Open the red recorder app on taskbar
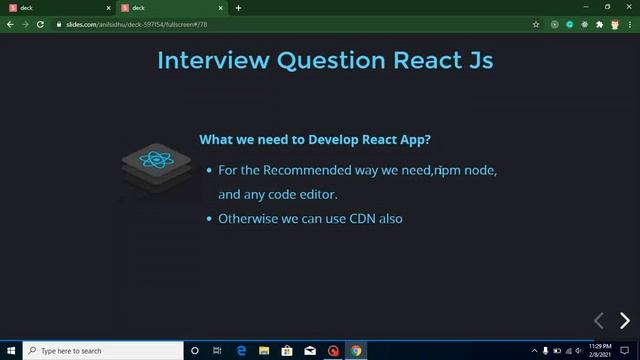 coord(333,351)
